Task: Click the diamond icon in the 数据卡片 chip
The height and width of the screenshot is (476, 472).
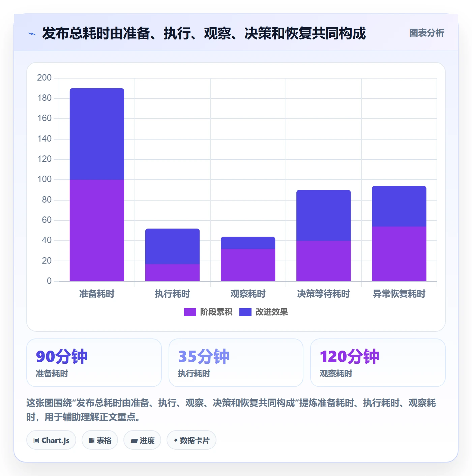Action: pyautogui.click(x=176, y=440)
